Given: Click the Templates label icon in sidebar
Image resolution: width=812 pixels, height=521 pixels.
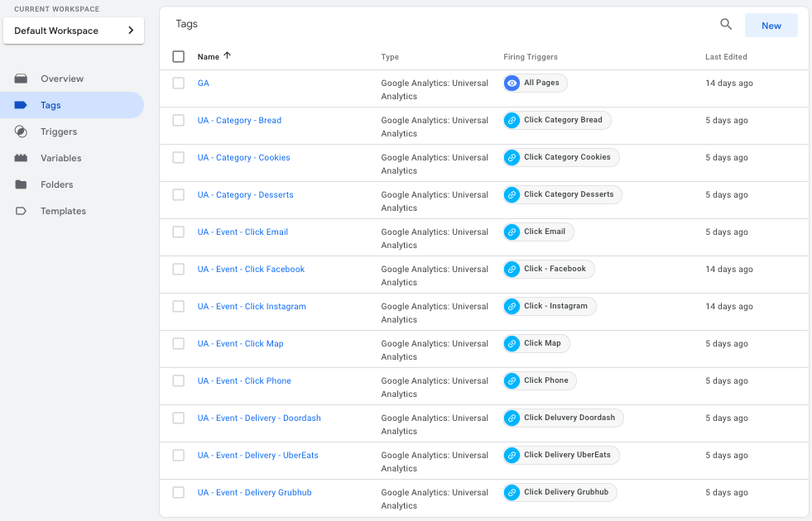Looking at the screenshot, I should click(x=22, y=211).
